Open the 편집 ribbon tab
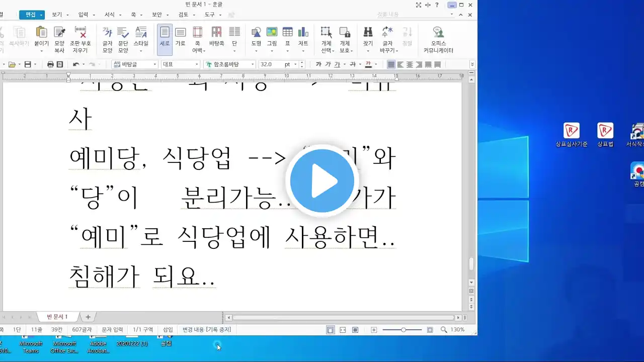This screenshot has width=644, height=362. pos(32,15)
